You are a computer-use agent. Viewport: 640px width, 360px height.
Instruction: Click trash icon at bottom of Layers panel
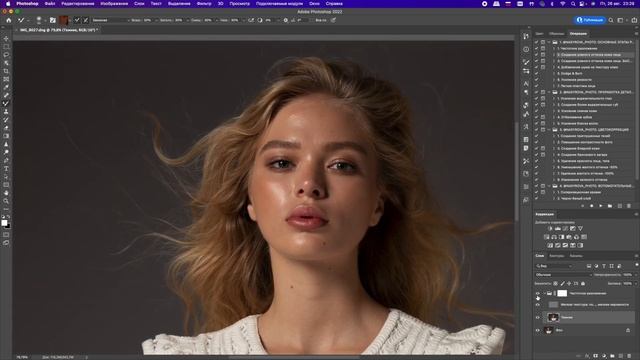(629, 356)
